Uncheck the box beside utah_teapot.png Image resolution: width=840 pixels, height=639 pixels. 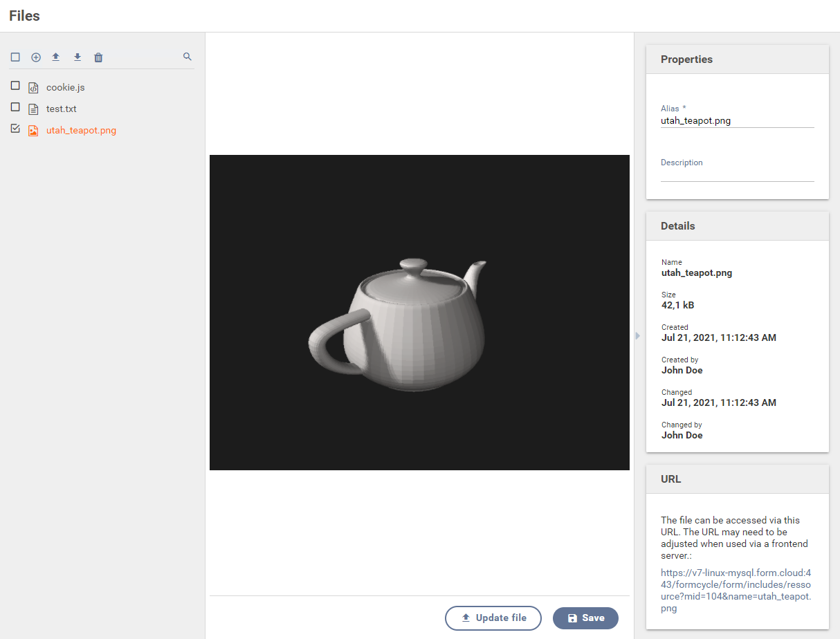click(x=15, y=129)
